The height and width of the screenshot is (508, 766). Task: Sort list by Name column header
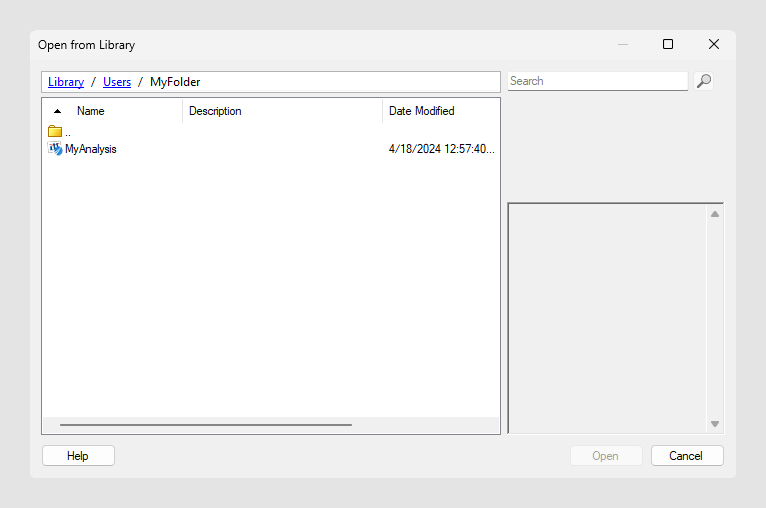pyautogui.click(x=91, y=111)
